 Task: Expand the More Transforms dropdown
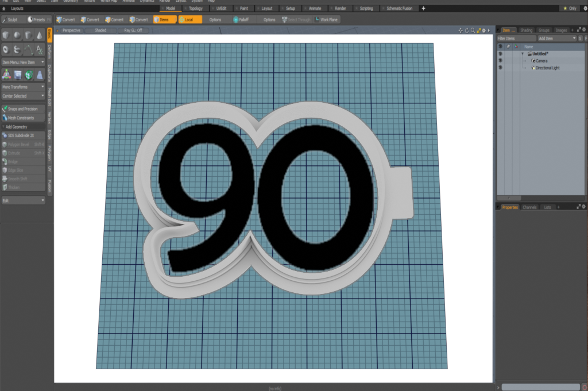coord(23,87)
